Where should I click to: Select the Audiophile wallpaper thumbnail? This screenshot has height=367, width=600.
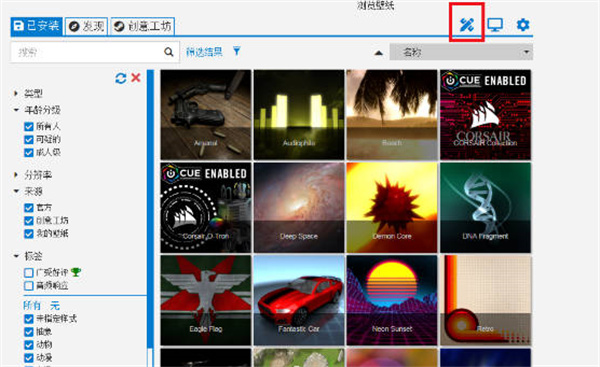[x=299, y=114]
